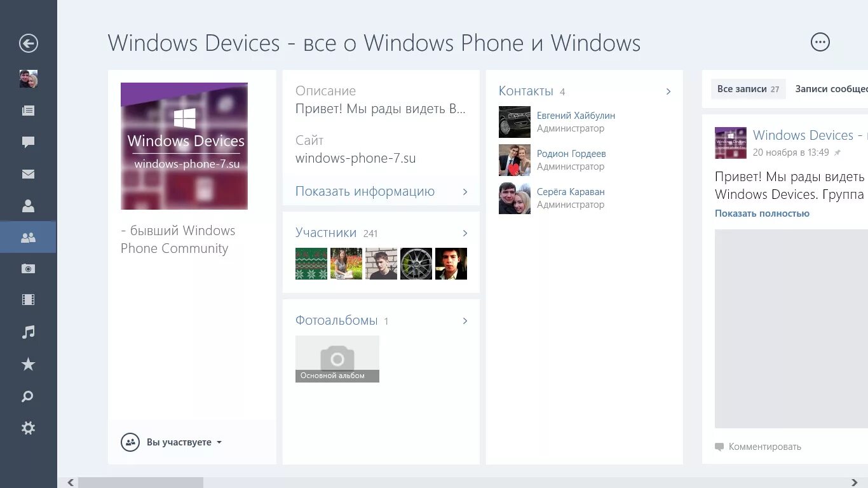Open the grayscale portrait member avatar

tap(381, 264)
